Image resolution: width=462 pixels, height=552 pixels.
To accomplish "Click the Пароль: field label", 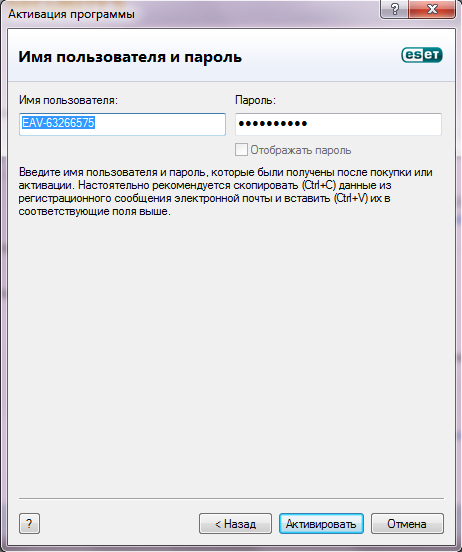I will 255,100.
